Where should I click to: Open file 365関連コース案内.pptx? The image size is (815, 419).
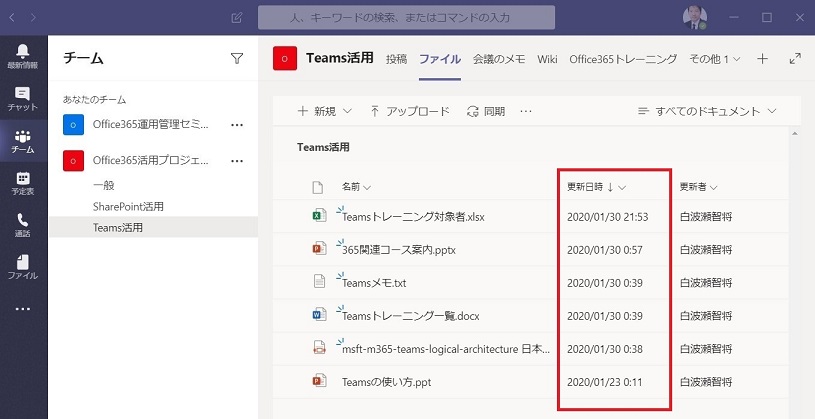click(x=399, y=250)
